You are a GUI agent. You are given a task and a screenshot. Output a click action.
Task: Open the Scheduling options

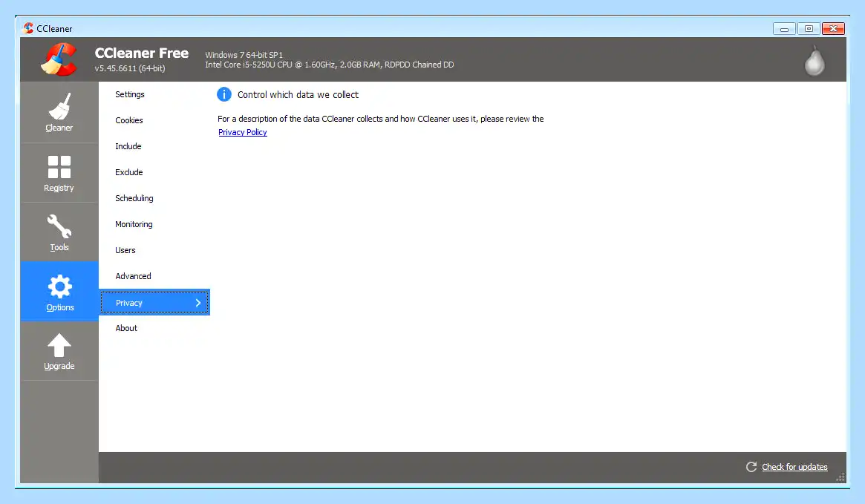pos(134,198)
